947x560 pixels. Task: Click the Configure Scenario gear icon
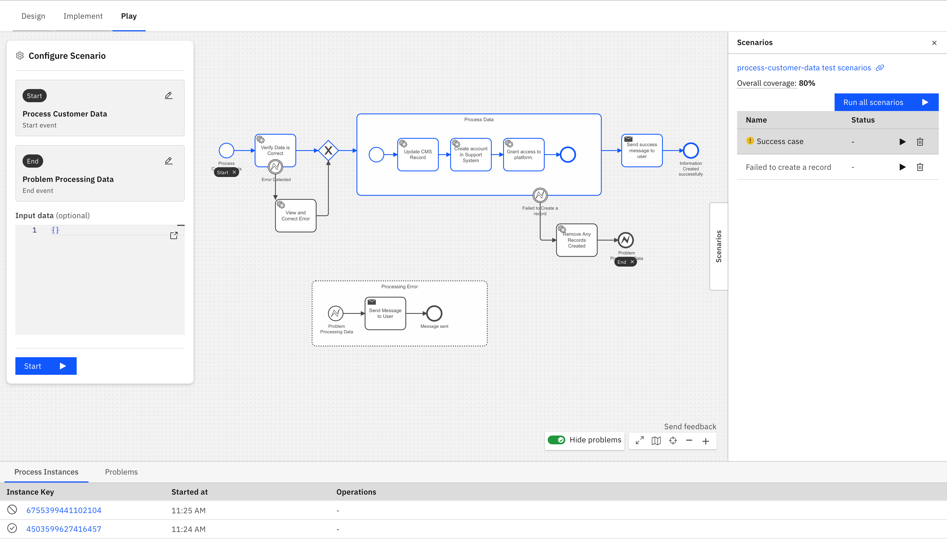[20, 56]
